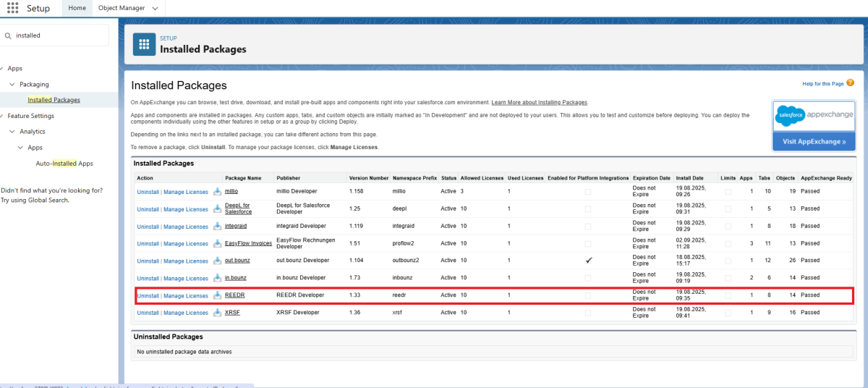Click the download icon next to out.bounz
Image resolution: width=868 pixels, height=388 pixels.
pos(217,261)
